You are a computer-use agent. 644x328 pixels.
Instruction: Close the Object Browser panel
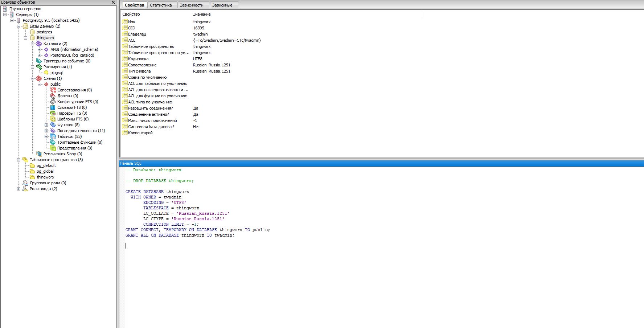(x=113, y=2)
